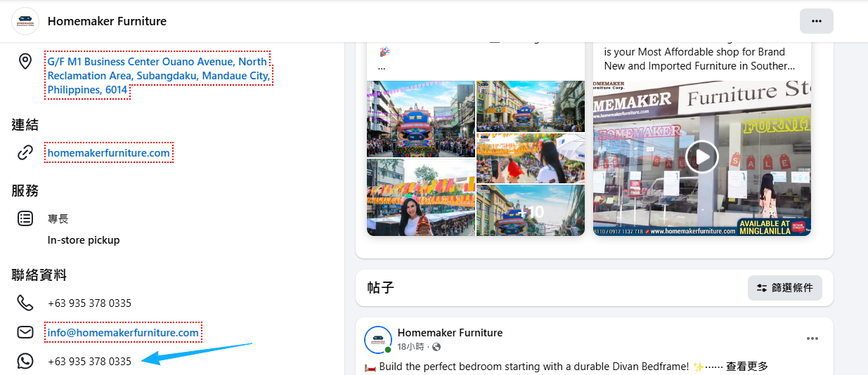Click the 連結 section heading
The height and width of the screenshot is (375, 868).
tap(25, 125)
